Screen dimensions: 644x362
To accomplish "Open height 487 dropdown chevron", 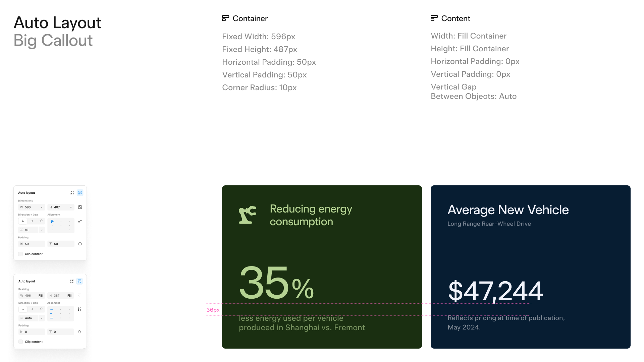I will 71,207.
